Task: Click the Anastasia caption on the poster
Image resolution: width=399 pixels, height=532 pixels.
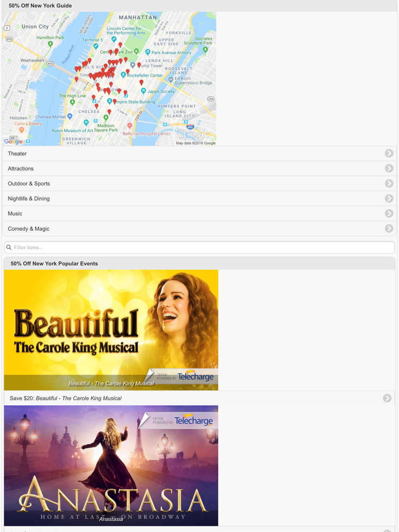Action: [111, 519]
